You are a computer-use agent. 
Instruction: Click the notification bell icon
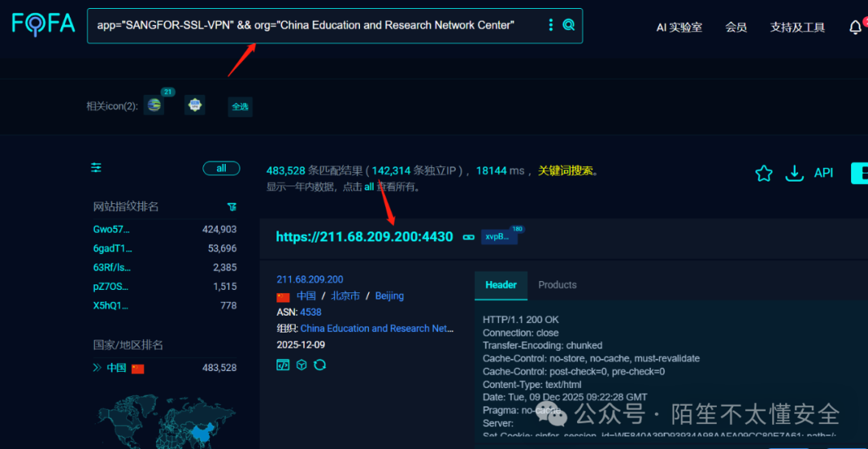pyautogui.click(x=855, y=27)
